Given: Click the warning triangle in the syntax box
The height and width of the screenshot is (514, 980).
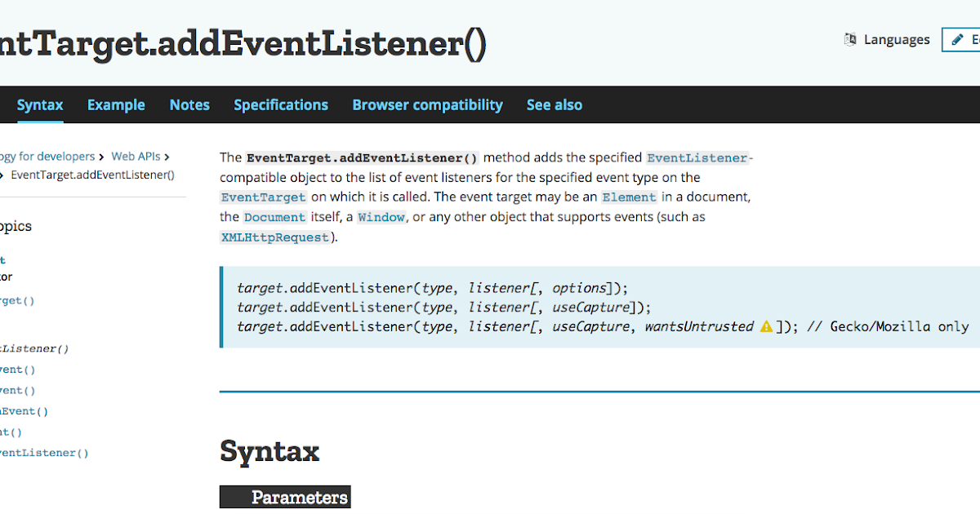Looking at the screenshot, I should tap(765, 326).
